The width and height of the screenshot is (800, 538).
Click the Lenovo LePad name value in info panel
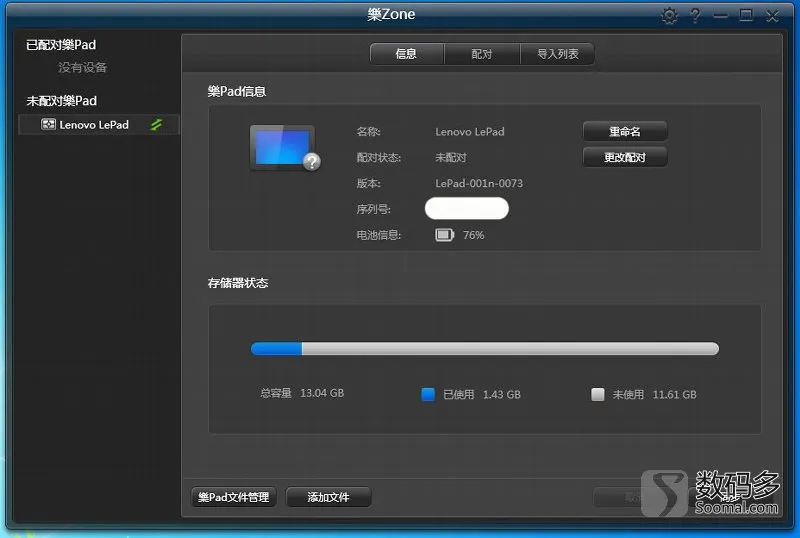click(470, 132)
